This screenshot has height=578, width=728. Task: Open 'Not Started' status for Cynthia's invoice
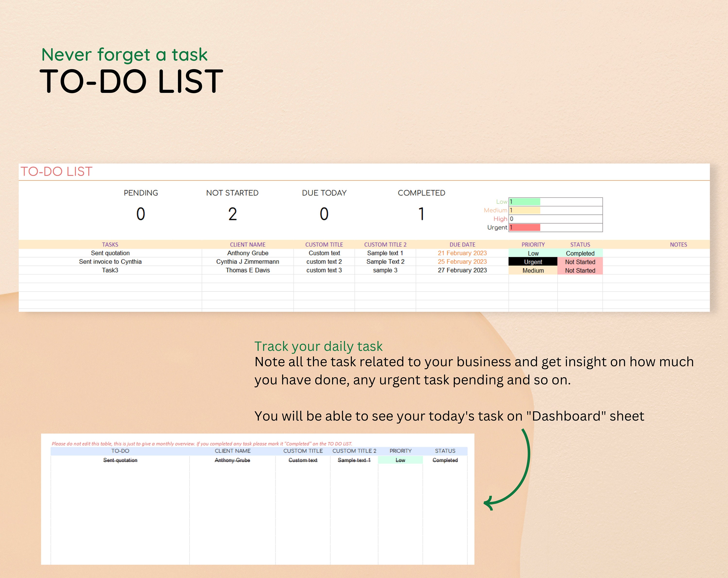pyautogui.click(x=580, y=262)
